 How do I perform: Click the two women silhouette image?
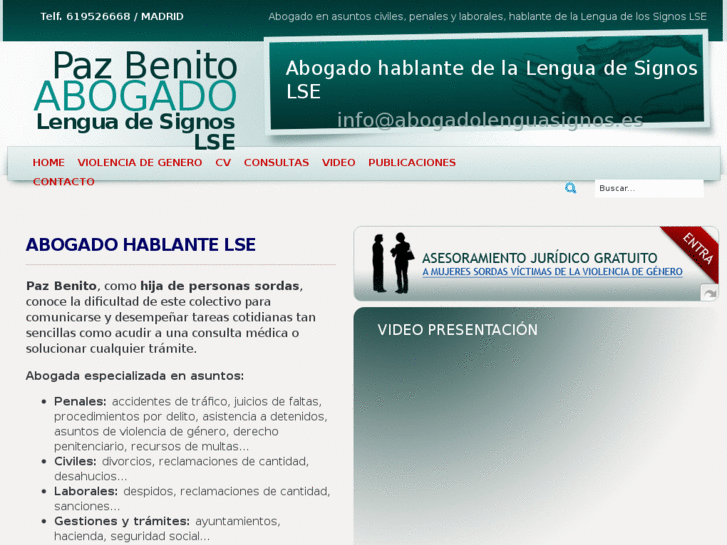[393, 263]
